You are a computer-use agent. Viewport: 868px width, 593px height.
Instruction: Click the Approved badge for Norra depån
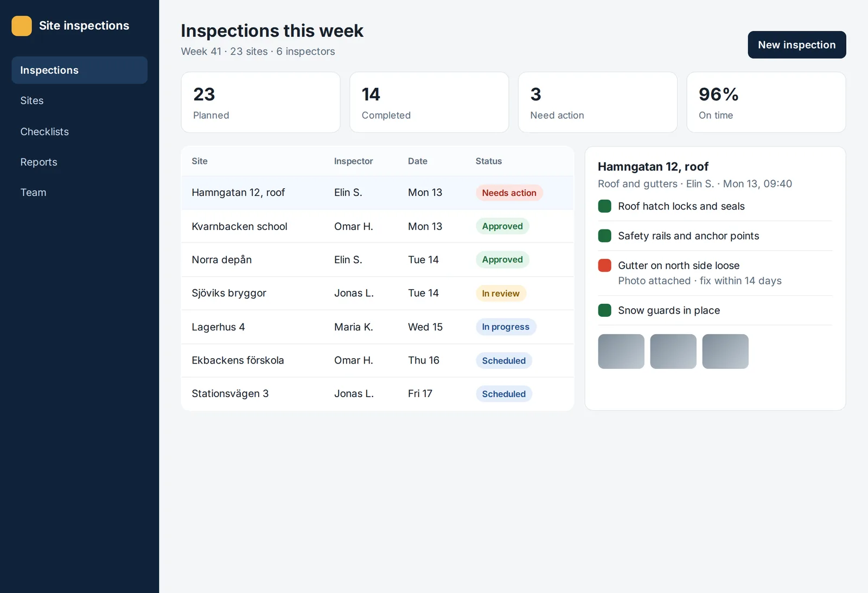click(x=502, y=259)
